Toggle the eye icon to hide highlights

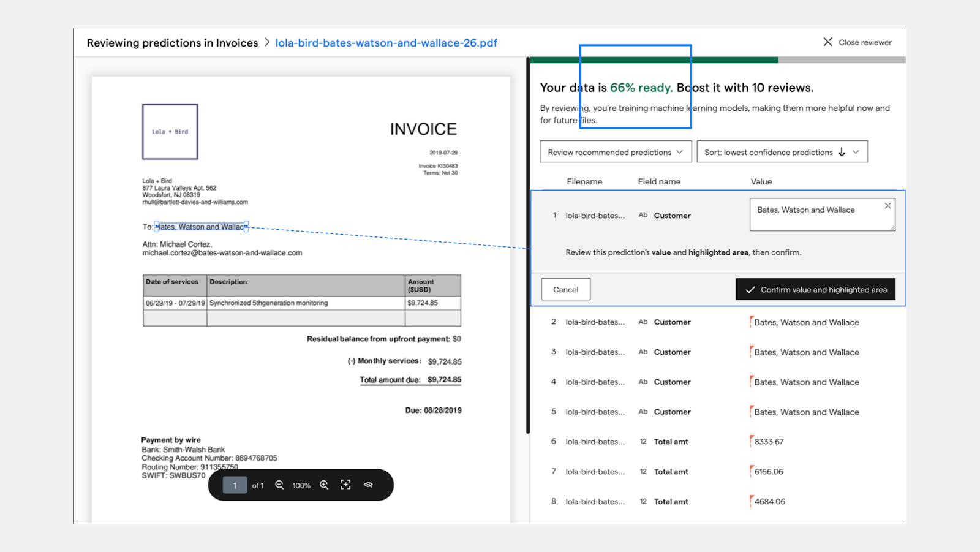(x=368, y=485)
